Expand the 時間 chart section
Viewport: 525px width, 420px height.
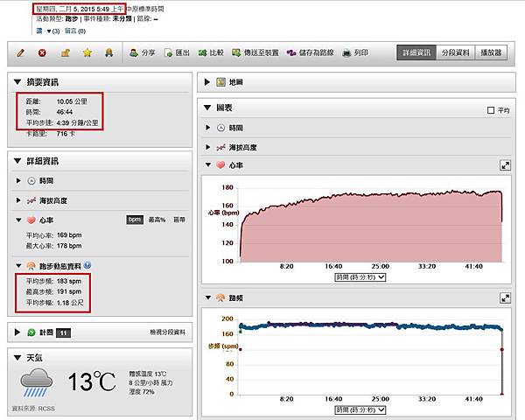coord(208,128)
